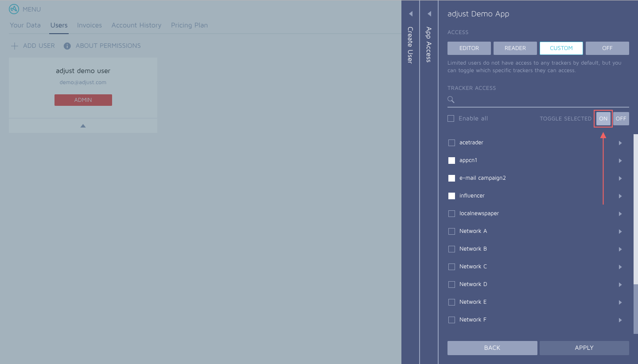Check the acetrader tracker checkbox
Screen dimensions: 638x364
click(451, 143)
